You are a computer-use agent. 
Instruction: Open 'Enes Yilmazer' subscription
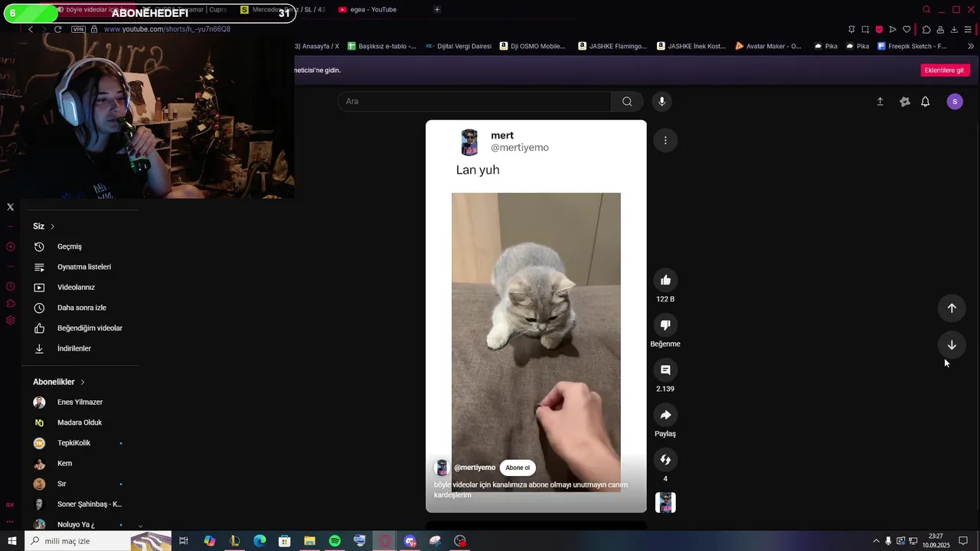click(x=81, y=402)
